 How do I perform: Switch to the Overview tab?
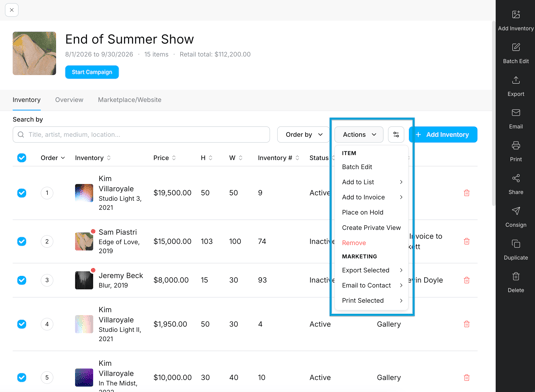tap(69, 100)
